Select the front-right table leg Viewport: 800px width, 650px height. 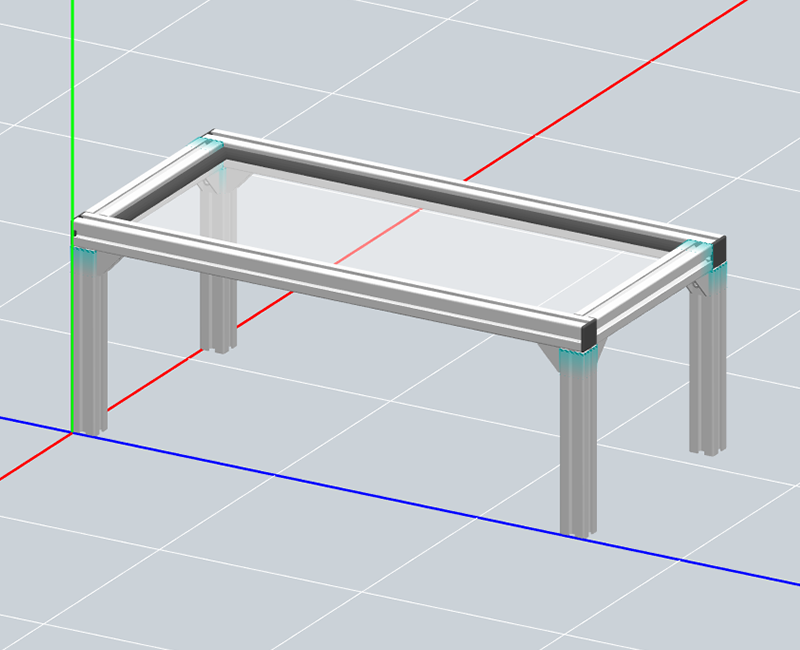click(578, 450)
